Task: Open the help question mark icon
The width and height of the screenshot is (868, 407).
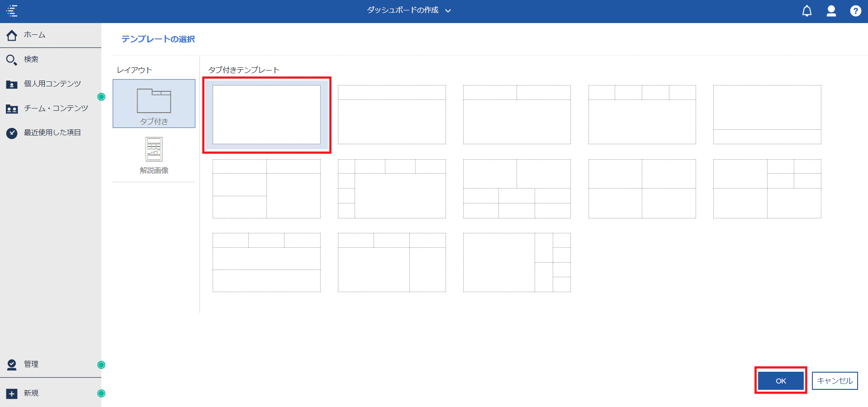Action: tap(855, 11)
